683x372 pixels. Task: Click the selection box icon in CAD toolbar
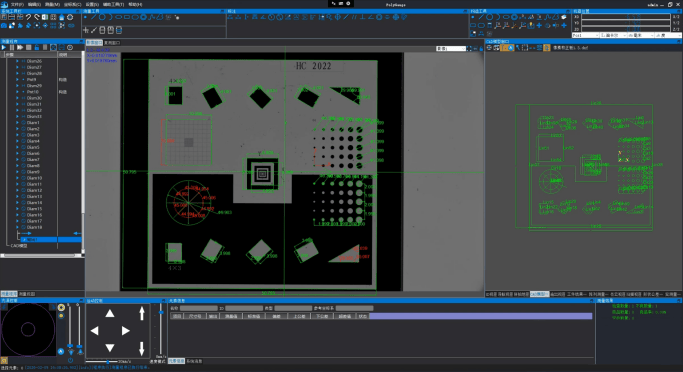(x=525, y=48)
